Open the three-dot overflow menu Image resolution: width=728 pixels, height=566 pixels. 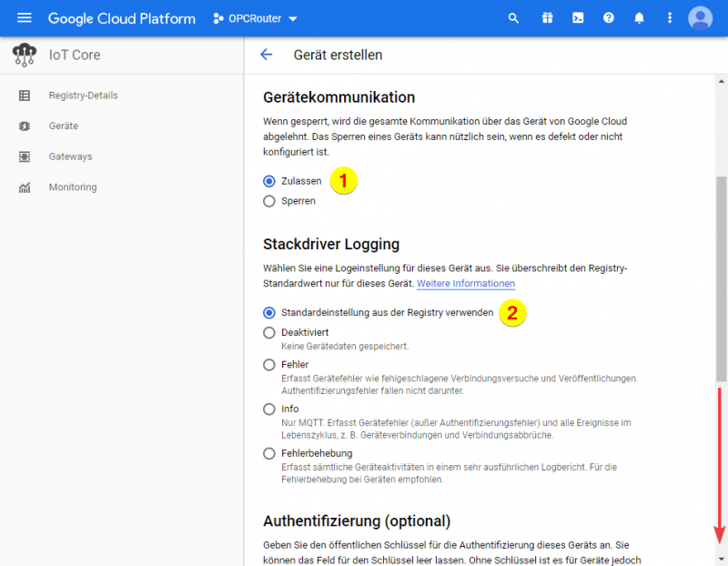coord(669,17)
